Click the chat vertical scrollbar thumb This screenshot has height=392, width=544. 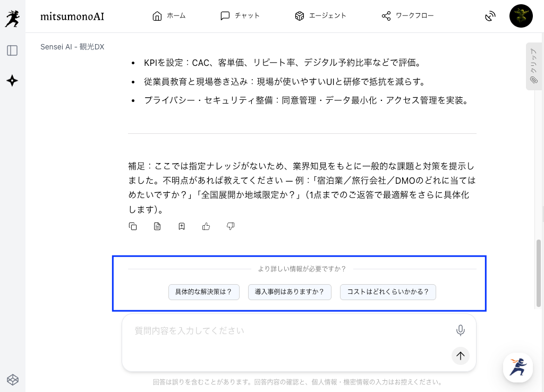tap(539, 273)
